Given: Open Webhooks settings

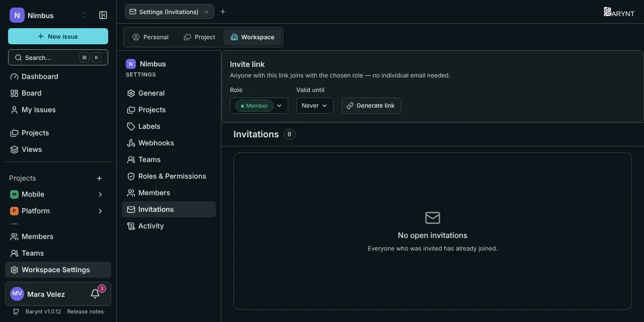Looking at the screenshot, I should (169, 143).
